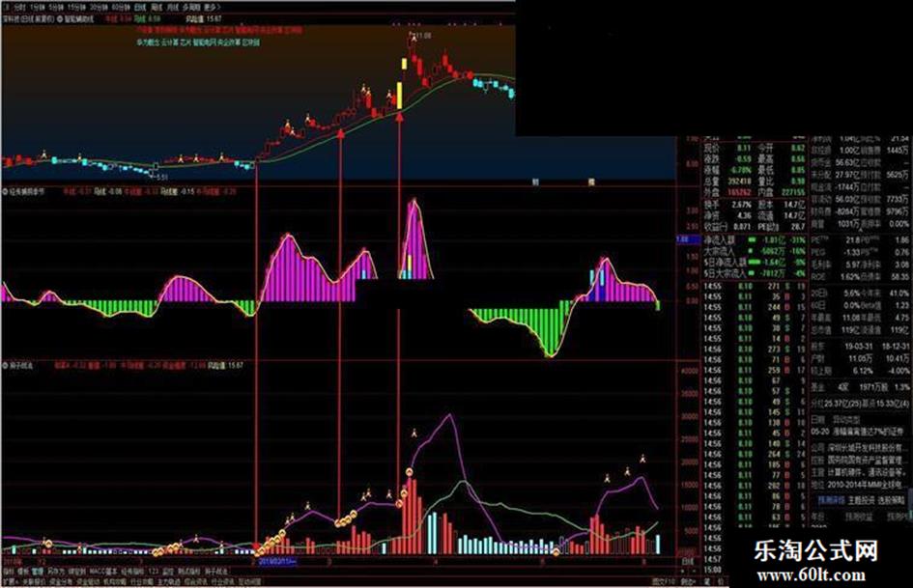Toggle the 扩展 expander in bottom bar
Viewport: 913px width, 588px height.
(9, 581)
